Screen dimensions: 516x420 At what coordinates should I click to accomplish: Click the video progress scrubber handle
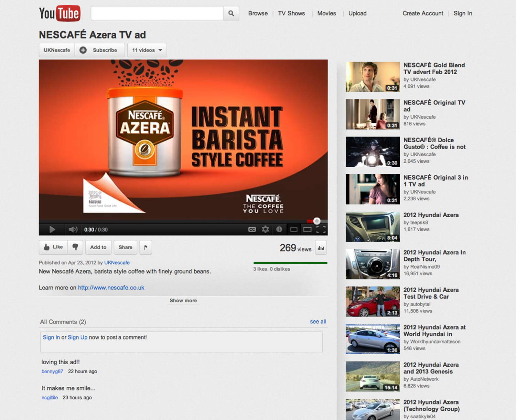[x=317, y=221]
